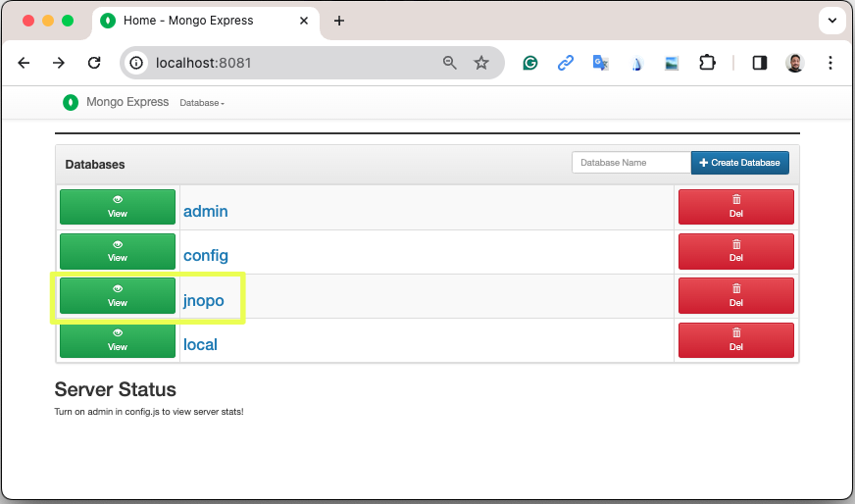
Task: Close the Home - Mongo Express tab
Action: [304, 21]
